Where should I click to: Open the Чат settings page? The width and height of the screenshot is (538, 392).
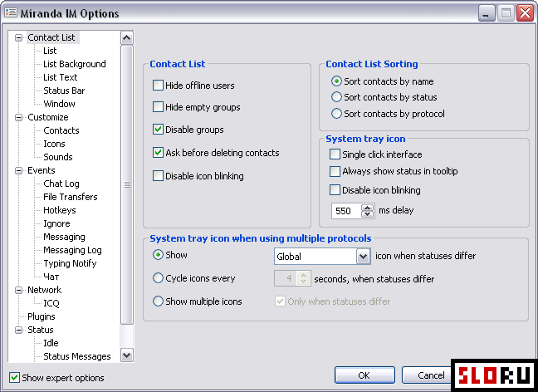(x=51, y=277)
